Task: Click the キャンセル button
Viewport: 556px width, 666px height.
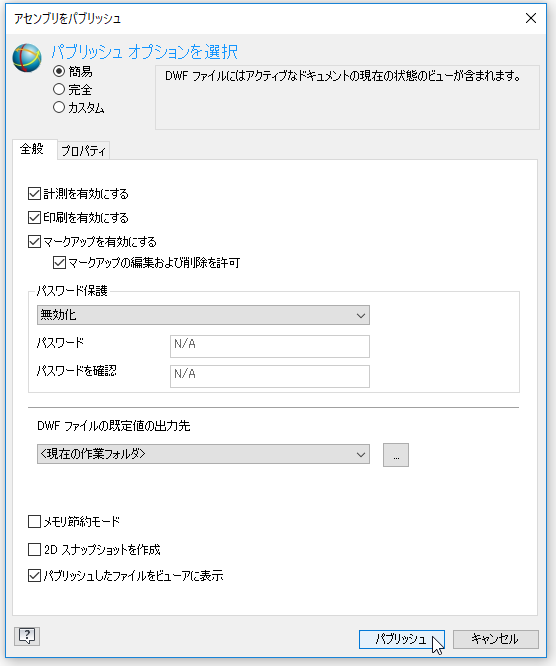Action: click(496, 639)
